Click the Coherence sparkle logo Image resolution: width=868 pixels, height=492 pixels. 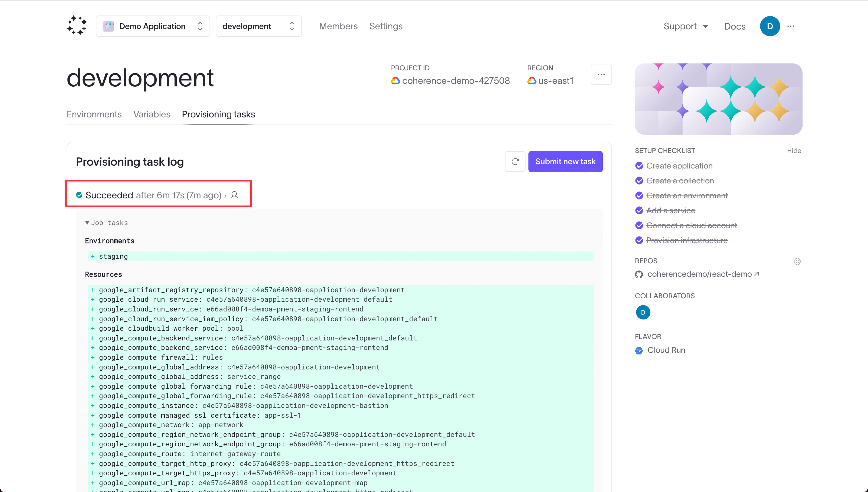77,26
